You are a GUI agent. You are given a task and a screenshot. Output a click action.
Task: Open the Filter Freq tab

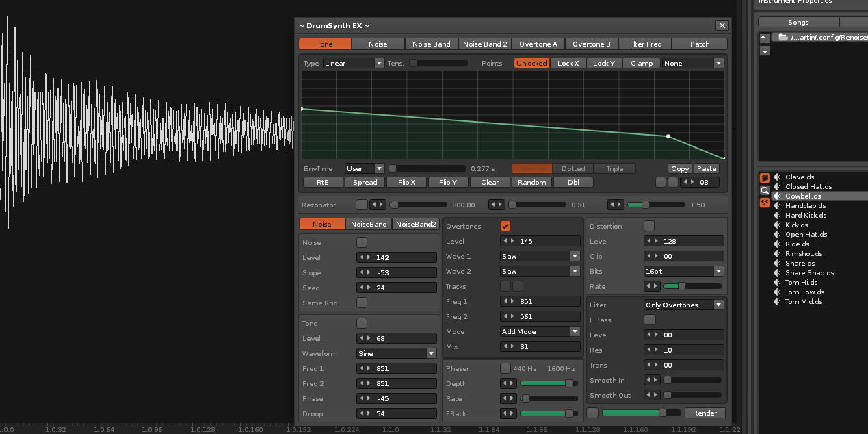coord(645,44)
